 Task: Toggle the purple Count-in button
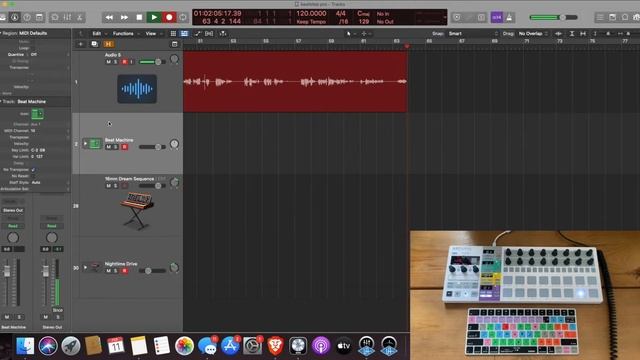[497, 18]
